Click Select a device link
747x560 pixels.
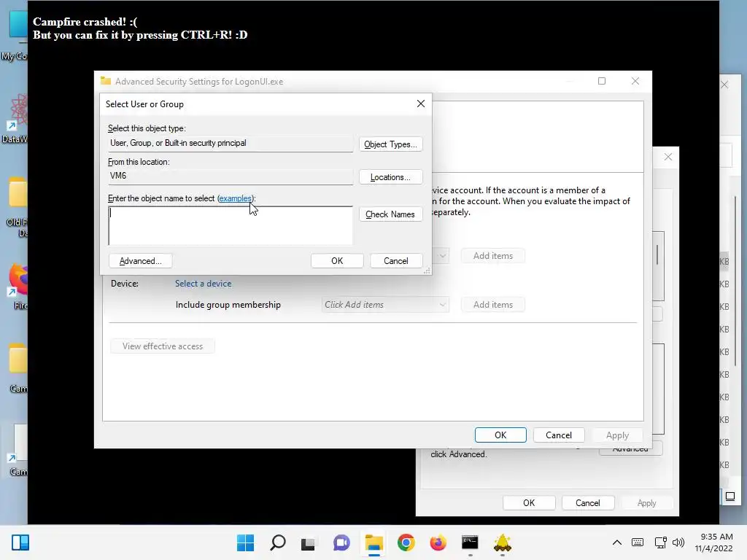point(203,284)
